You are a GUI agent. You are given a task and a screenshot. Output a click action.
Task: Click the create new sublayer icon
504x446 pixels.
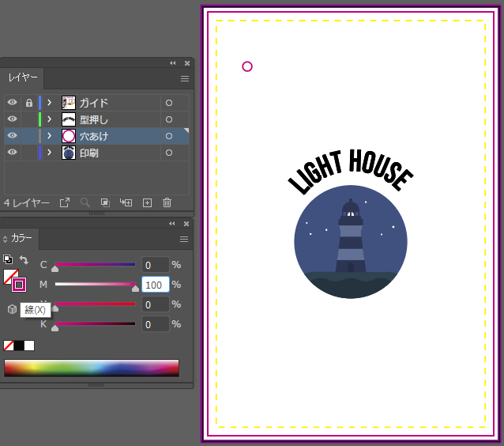coord(126,202)
